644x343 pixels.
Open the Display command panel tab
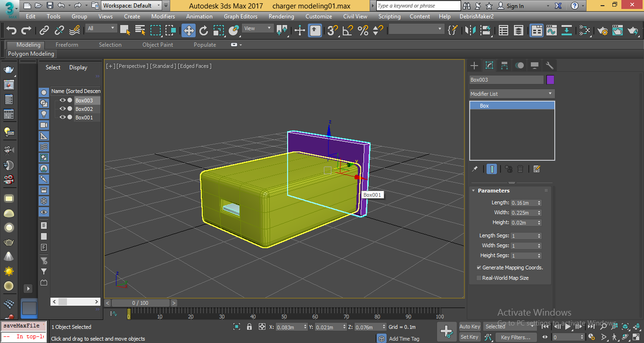[x=534, y=66]
